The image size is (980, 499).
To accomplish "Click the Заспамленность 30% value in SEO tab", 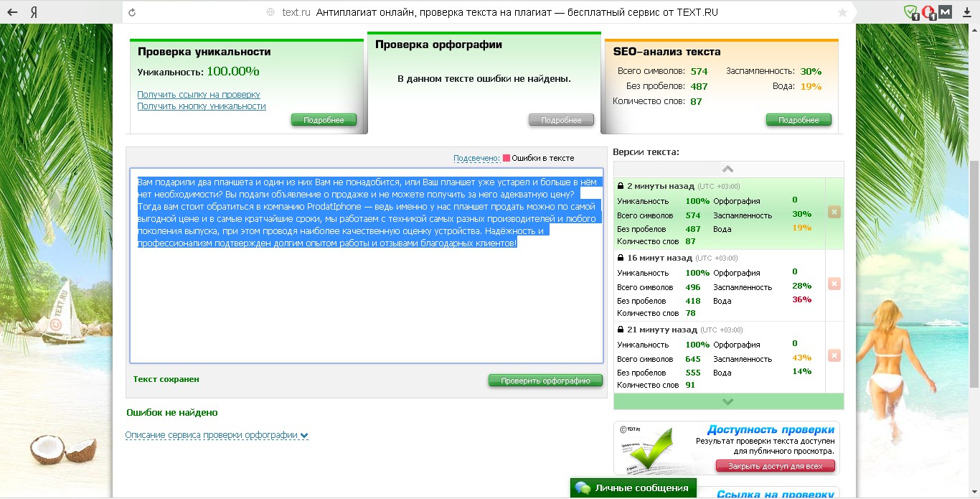I will (811, 71).
